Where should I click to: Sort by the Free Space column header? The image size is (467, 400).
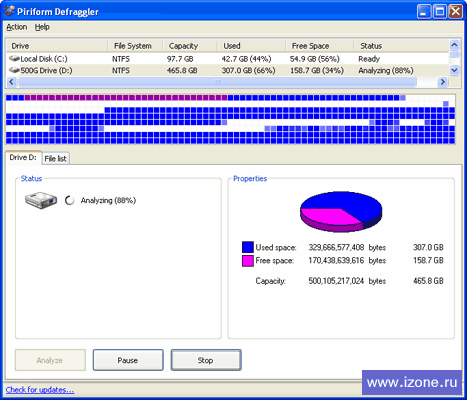[320, 46]
